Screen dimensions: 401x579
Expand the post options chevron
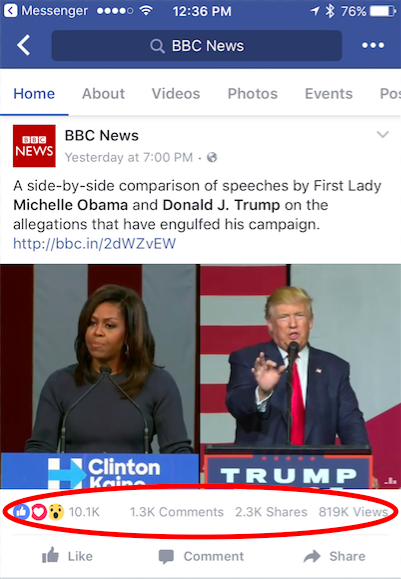[x=383, y=134]
